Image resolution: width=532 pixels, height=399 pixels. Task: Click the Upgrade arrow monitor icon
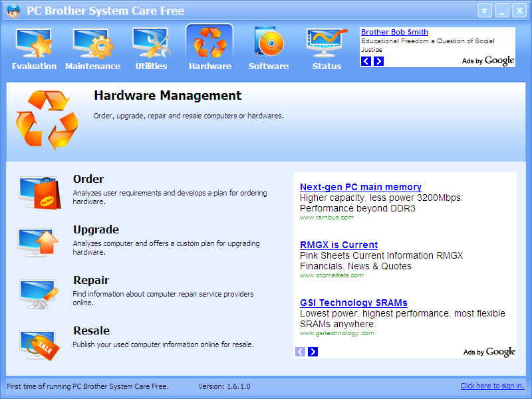pyautogui.click(x=38, y=243)
